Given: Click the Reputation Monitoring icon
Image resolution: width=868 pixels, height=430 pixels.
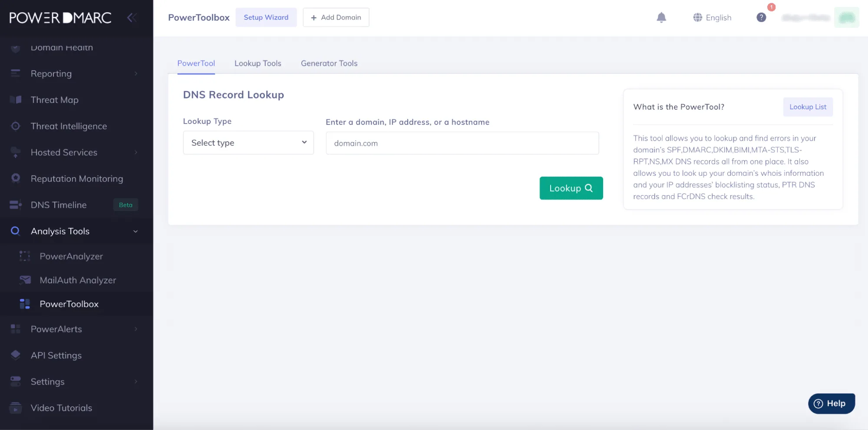Looking at the screenshot, I should pos(16,178).
